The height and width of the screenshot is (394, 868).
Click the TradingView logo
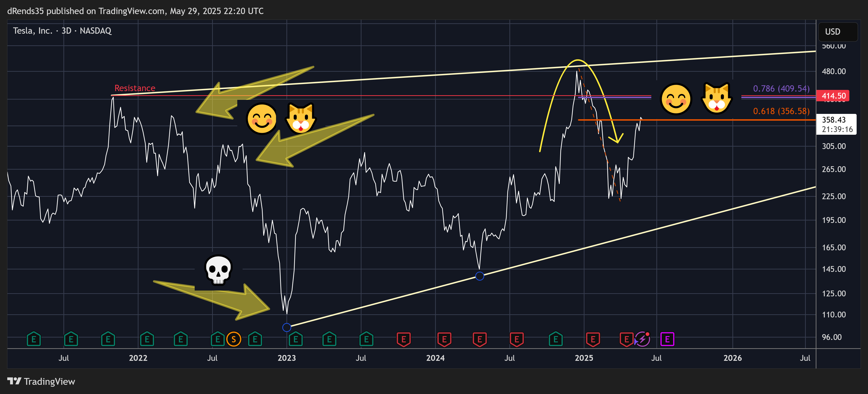click(x=41, y=381)
